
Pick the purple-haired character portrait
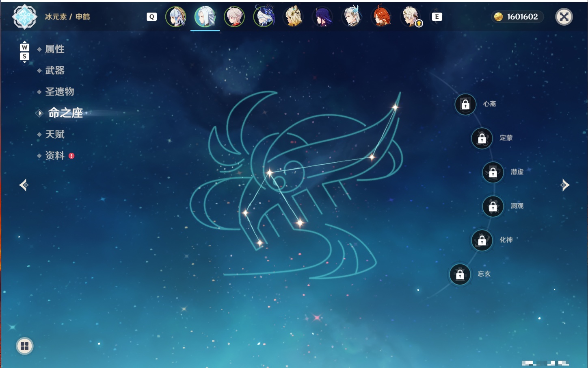(322, 17)
